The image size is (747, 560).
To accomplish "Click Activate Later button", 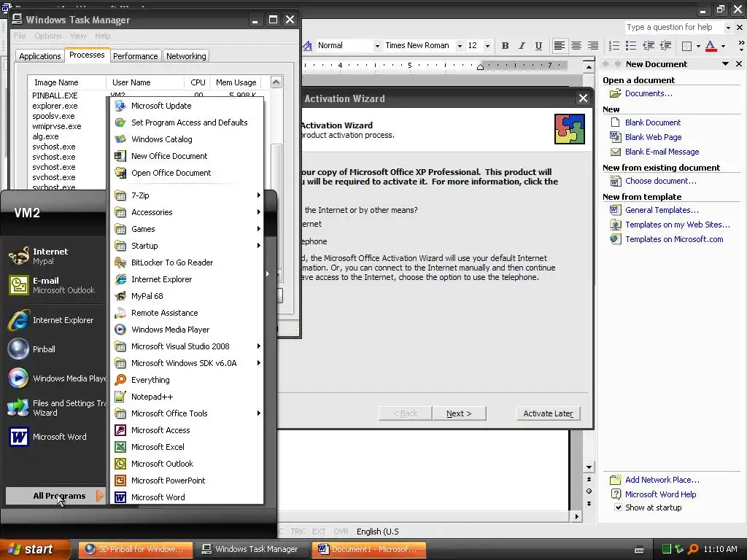I will 549,413.
